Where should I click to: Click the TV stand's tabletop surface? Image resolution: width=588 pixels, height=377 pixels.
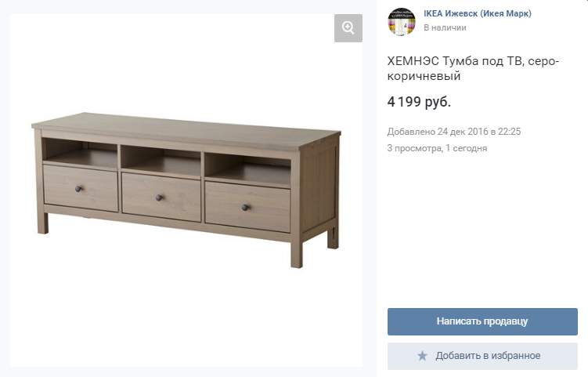click(x=186, y=129)
